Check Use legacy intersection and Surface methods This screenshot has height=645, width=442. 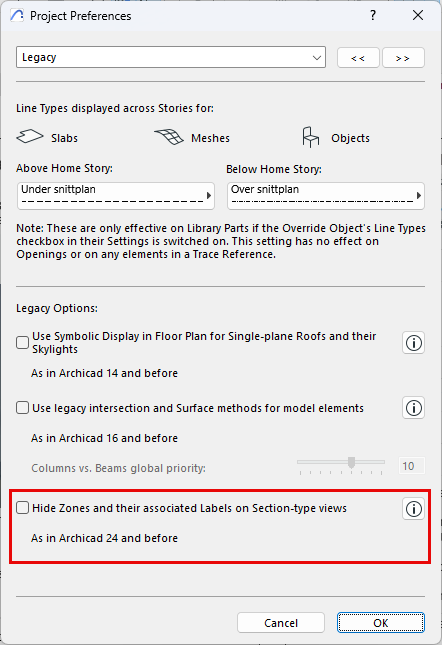[x=22, y=408]
